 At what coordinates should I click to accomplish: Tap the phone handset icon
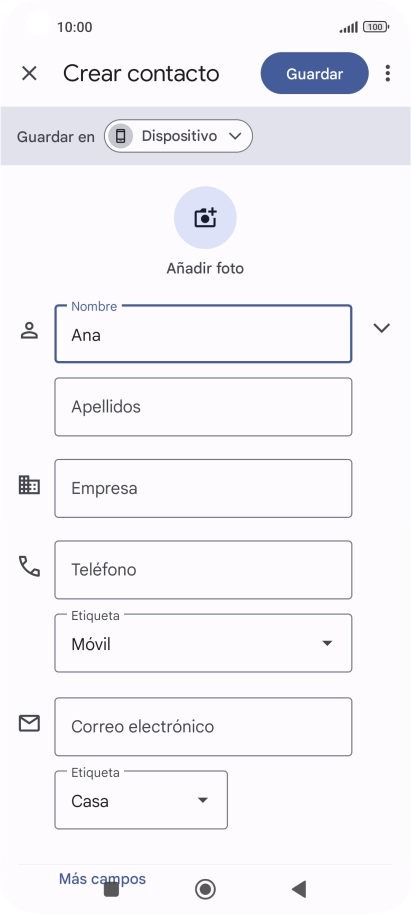pos(29,566)
